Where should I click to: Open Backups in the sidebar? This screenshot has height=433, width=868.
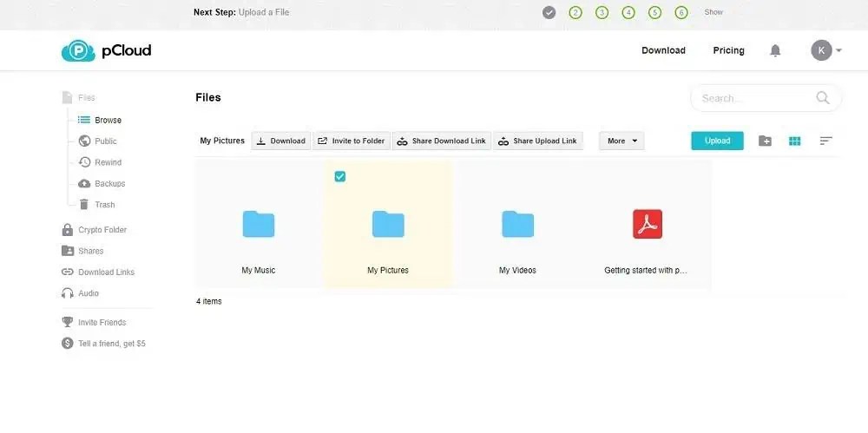109,183
